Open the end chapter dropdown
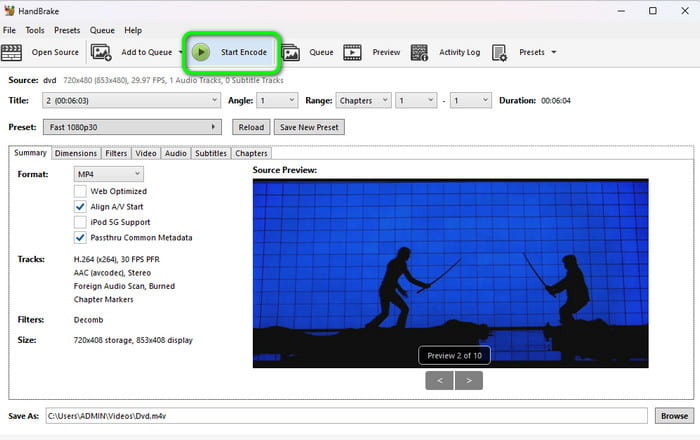700x440 pixels. pyautogui.click(x=471, y=100)
